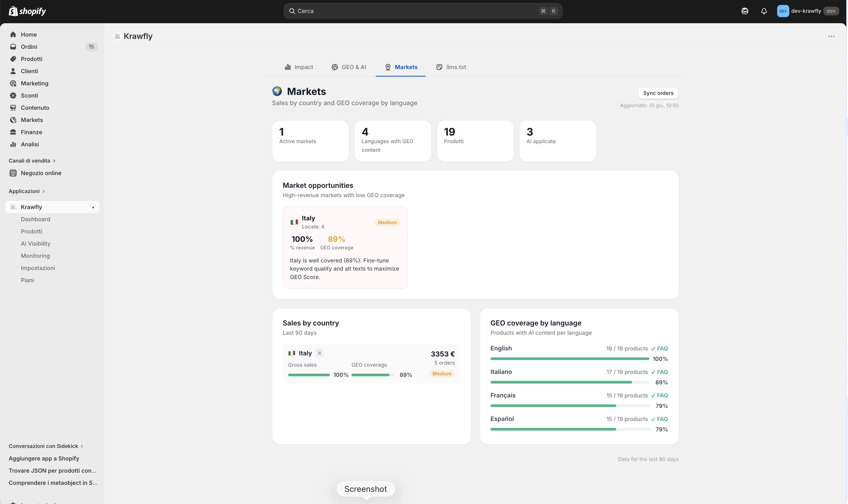Image resolution: width=848 pixels, height=504 pixels.
Task: Click the Finanze bank icon
Action: click(x=13, y=132)
